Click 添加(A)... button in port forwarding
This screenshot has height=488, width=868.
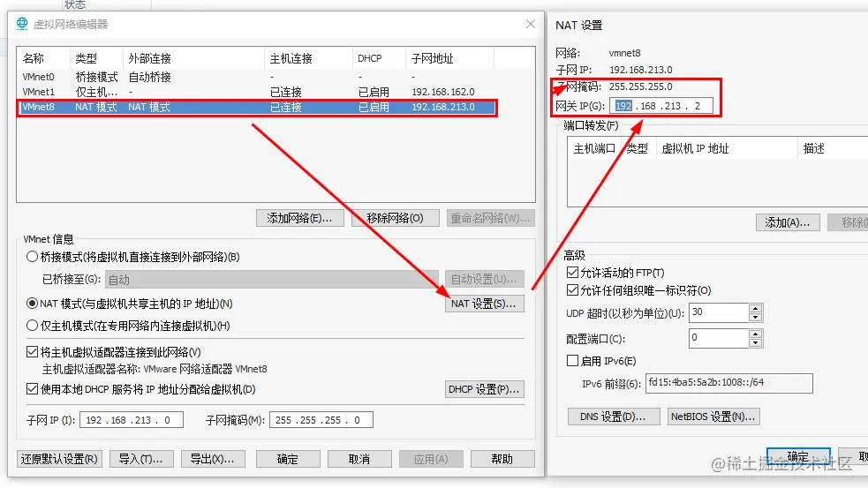[787, 222]
